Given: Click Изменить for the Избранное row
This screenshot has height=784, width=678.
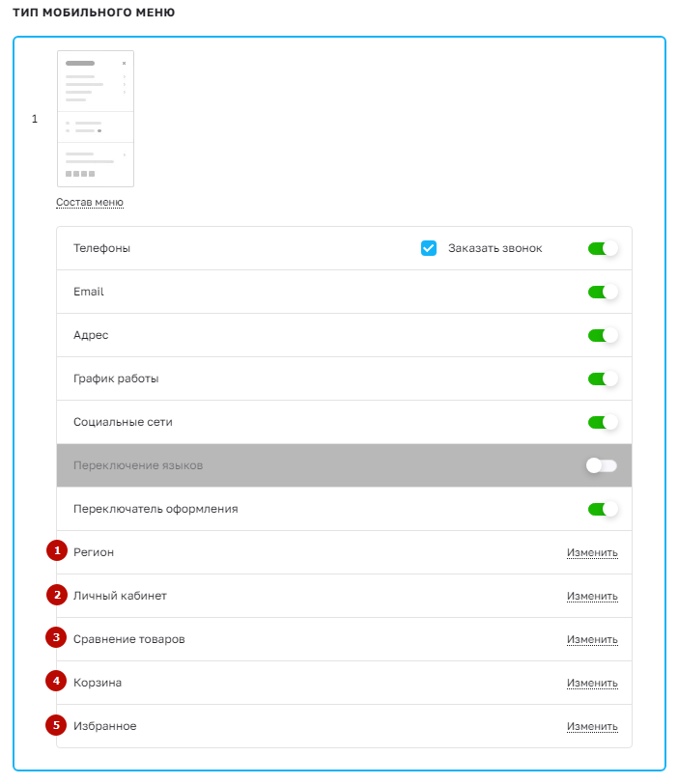Looking at the screenshot, I should 592,726.
